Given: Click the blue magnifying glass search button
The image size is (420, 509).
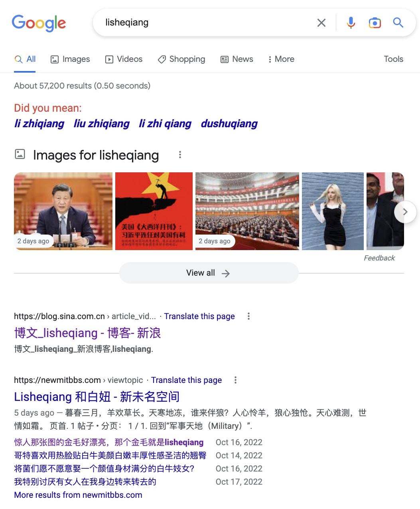Looking at the screenshot, I should click(x=398, y=22).
